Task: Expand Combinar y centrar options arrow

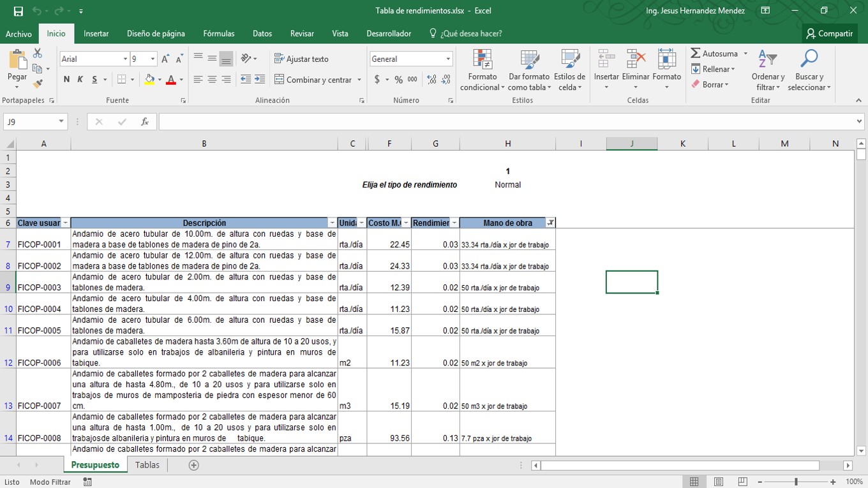Action: tap(359, 80)
